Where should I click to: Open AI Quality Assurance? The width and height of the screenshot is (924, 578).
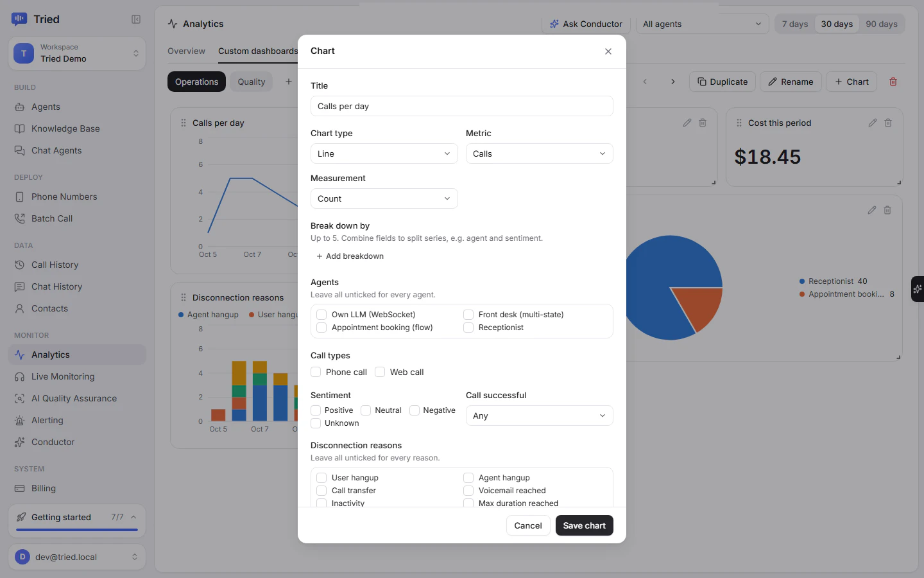(77, 398)
